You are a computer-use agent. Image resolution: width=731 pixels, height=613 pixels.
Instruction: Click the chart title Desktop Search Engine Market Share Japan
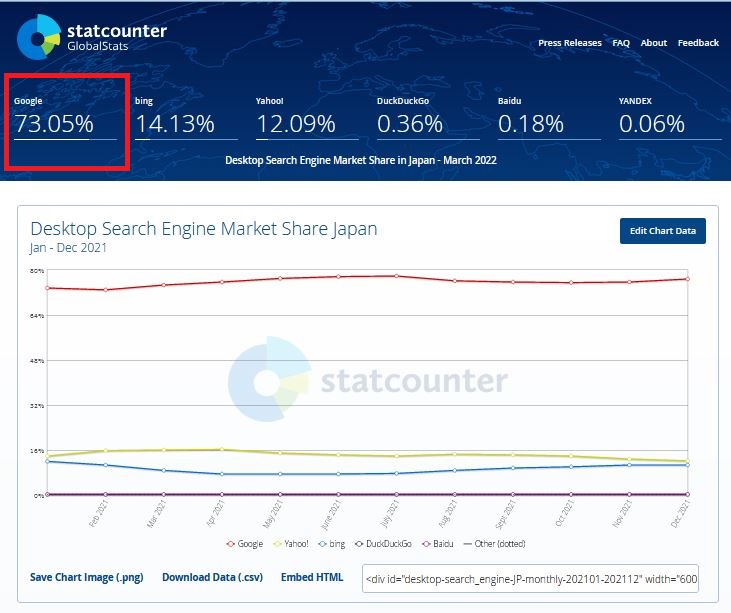(204, 229)
